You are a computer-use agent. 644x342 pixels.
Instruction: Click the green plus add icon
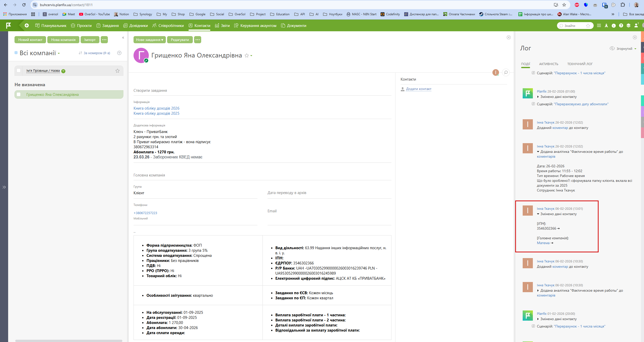(27, 25)
